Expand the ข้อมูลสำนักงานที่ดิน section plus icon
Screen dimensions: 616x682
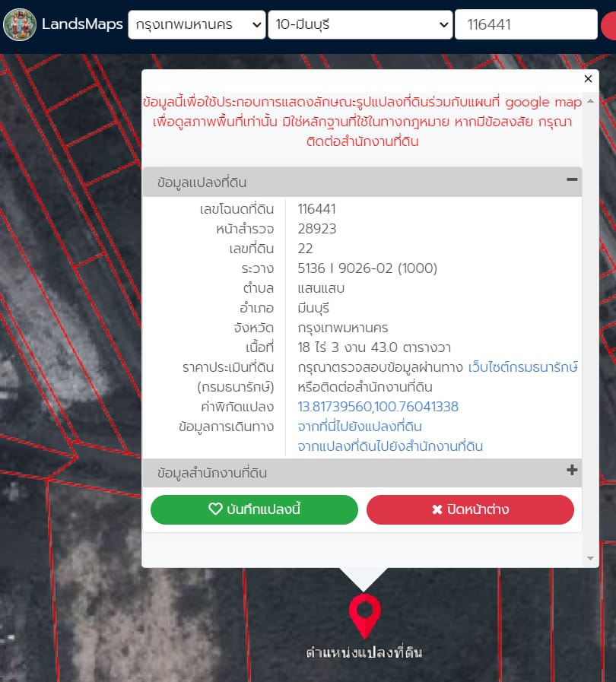click(572, 470)
